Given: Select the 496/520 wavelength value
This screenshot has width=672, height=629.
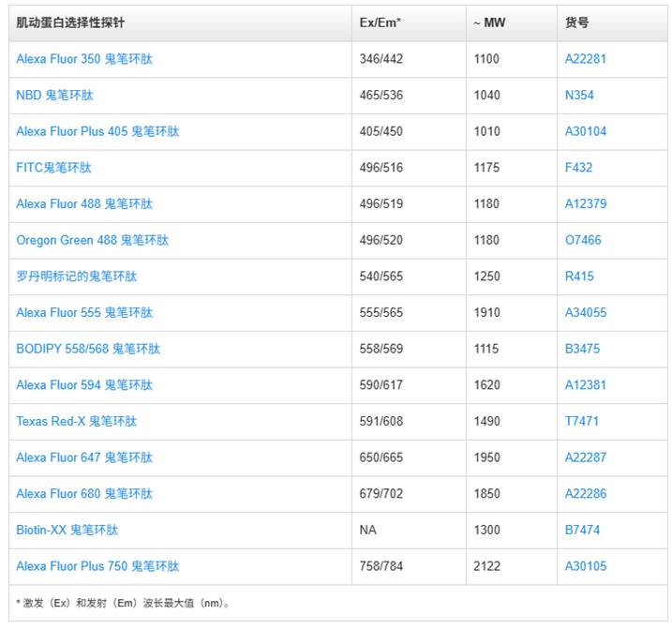Looking at the screenshot, I should click(x=381, y=240).
